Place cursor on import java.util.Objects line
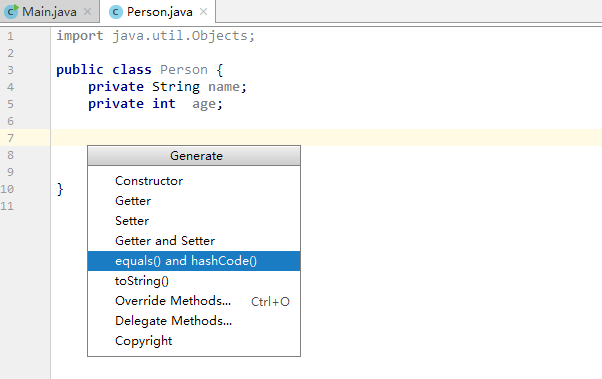Image resolution: width=602 pixels, height=379 pixels. tap(155, 36)
